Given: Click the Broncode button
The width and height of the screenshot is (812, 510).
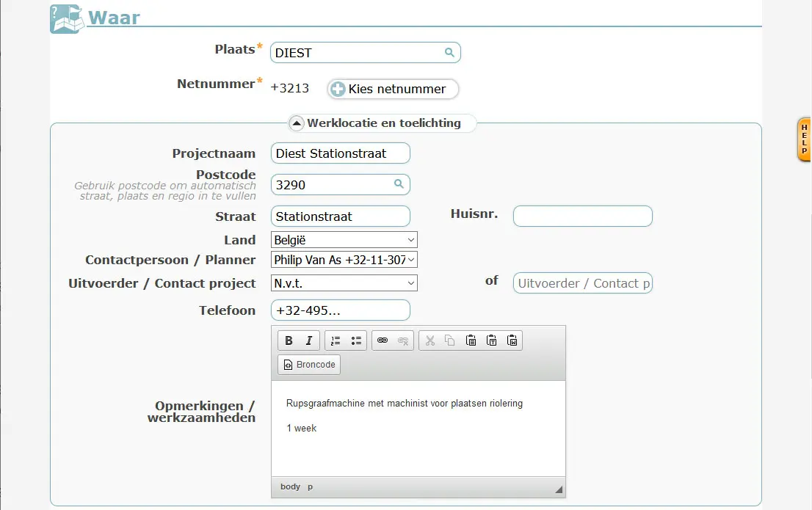Looking at the screenshot, I should click(309, 365).
